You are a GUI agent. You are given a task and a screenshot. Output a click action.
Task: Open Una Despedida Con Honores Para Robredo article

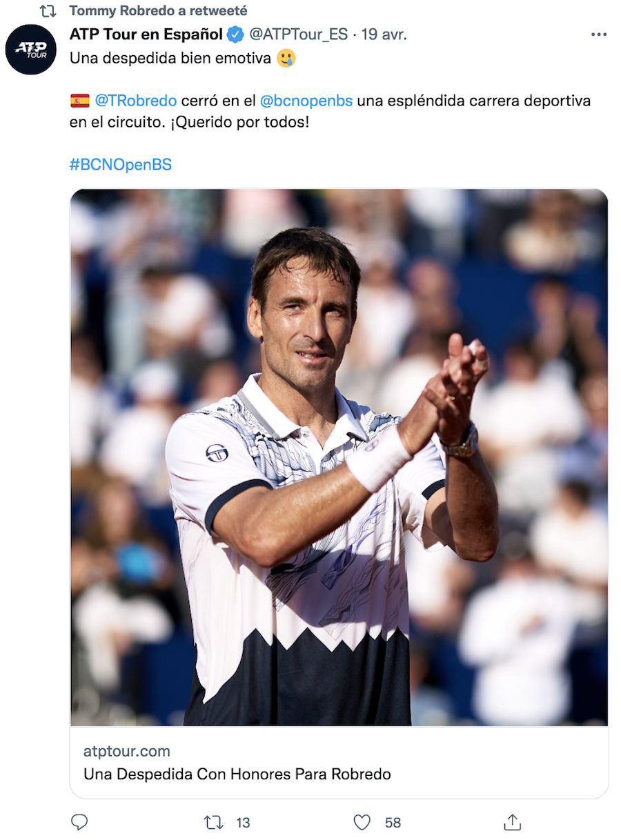click(x=237, y=774)
